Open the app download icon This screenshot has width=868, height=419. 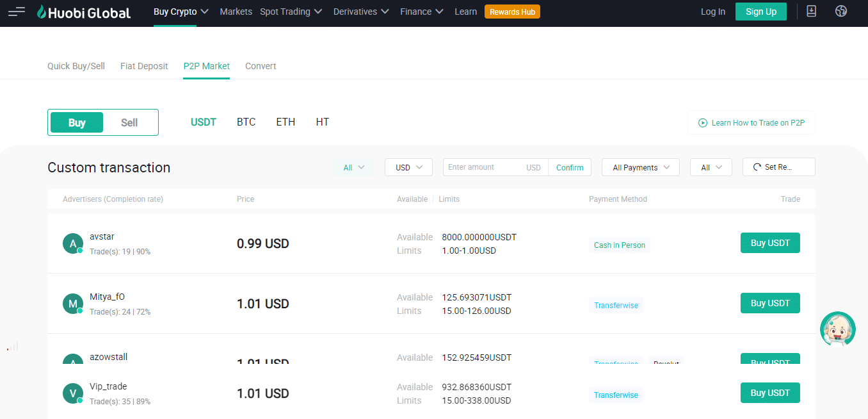pos(811,11)
